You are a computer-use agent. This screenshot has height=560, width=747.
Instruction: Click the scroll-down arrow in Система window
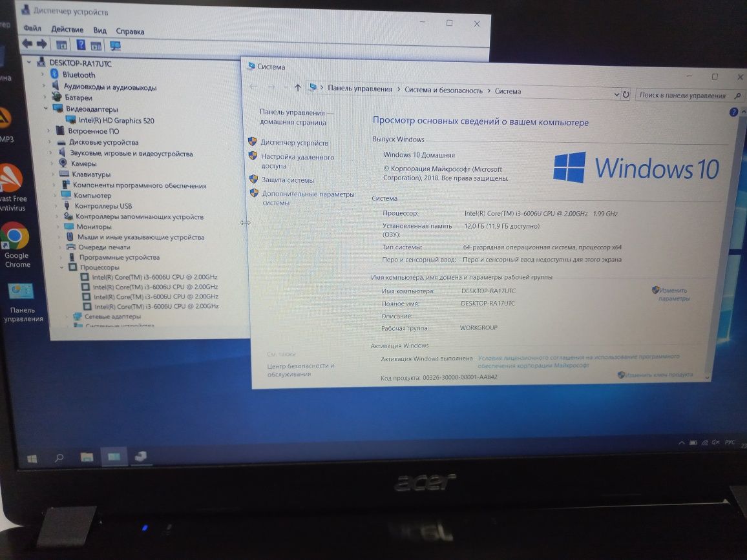click(707, 378)
